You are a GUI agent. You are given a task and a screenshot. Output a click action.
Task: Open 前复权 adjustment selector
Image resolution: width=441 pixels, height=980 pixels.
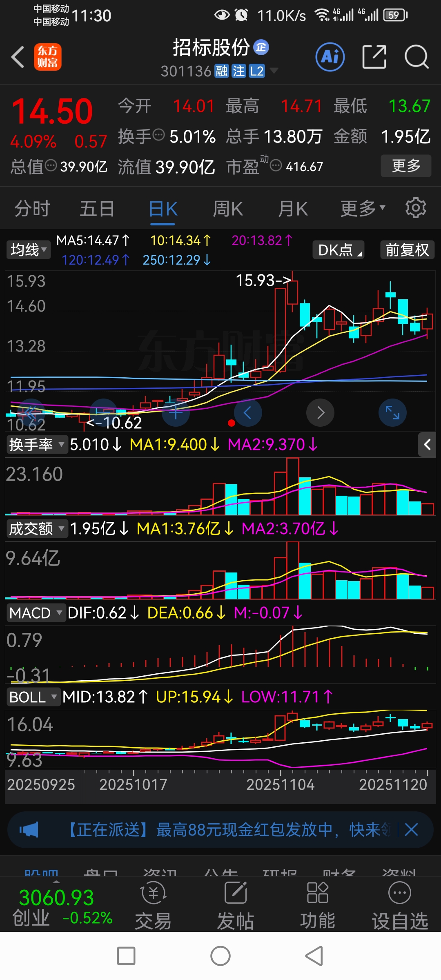click(407, 249)
